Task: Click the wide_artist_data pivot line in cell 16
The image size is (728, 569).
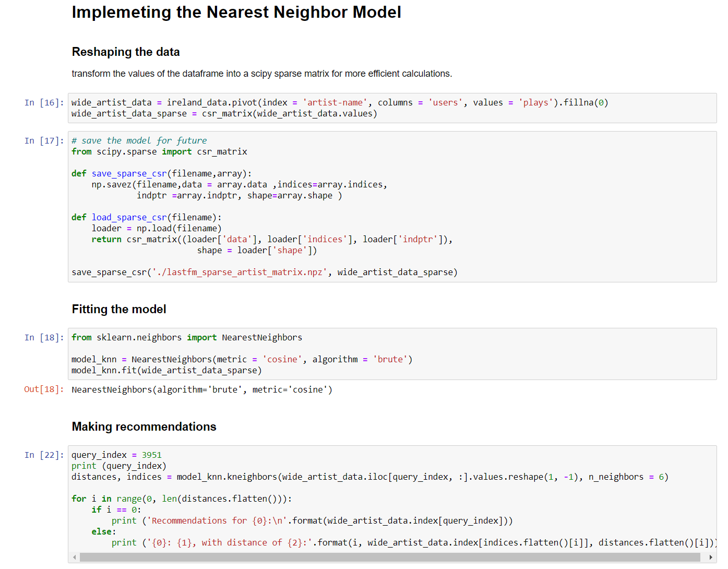Action: point(339,102)
